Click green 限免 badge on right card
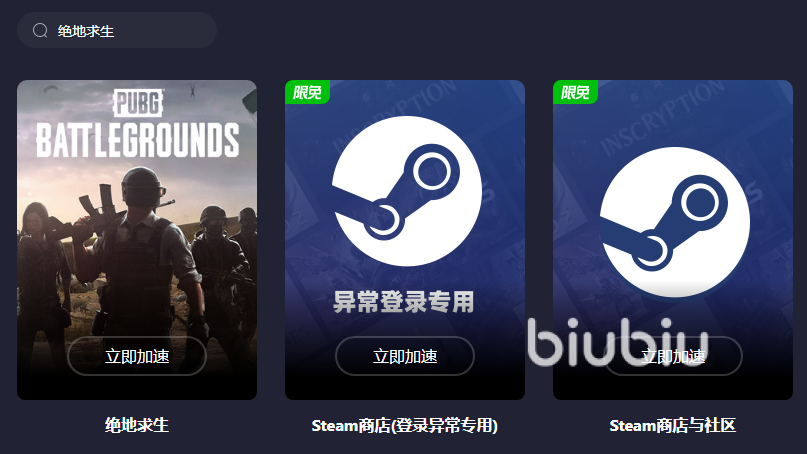The width and height of the screenshot is (807, 454). (575, 92)
